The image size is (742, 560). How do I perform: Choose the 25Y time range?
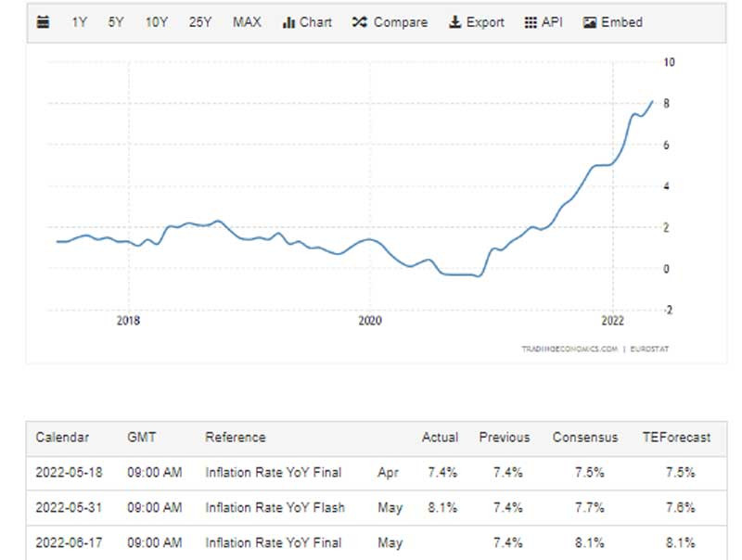tap(199, 22)
